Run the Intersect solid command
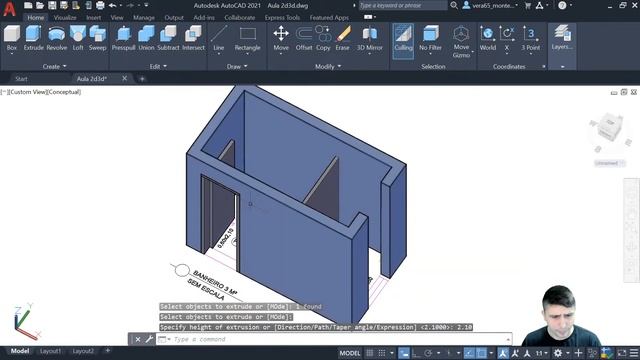Screen dimensions: 640x360 tap(193, 38)
